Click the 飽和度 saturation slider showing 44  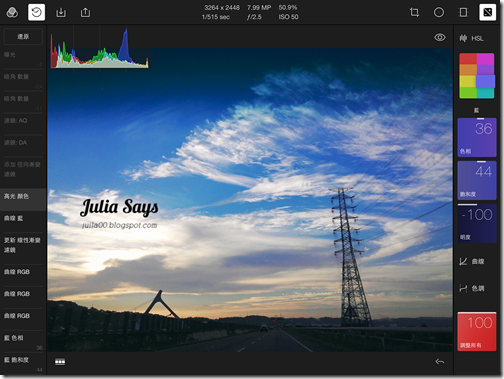point(477,180)
